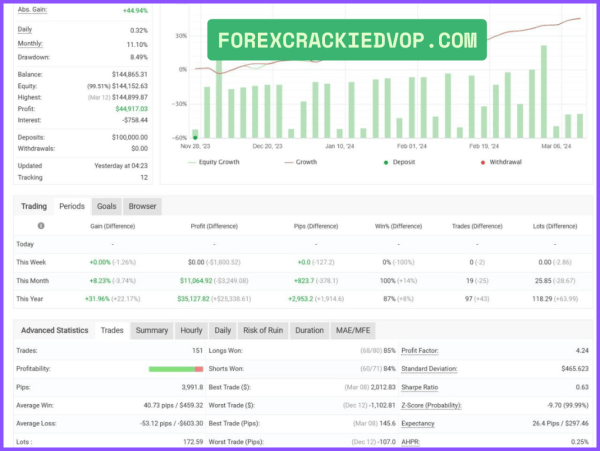This screenshot has height=451, width=600.
Task: Select the Trades statistics tab
Action: tap(112, 330)
